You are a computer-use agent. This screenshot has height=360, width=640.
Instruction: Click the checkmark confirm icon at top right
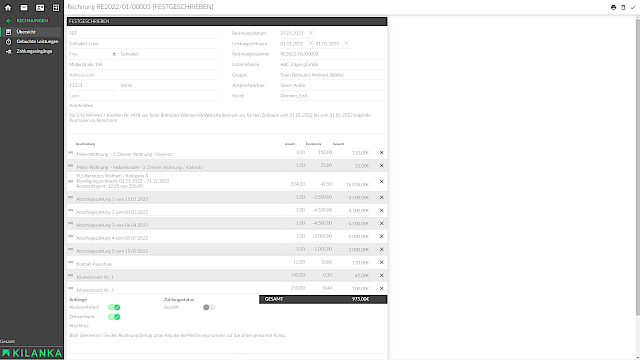(633, 7)
